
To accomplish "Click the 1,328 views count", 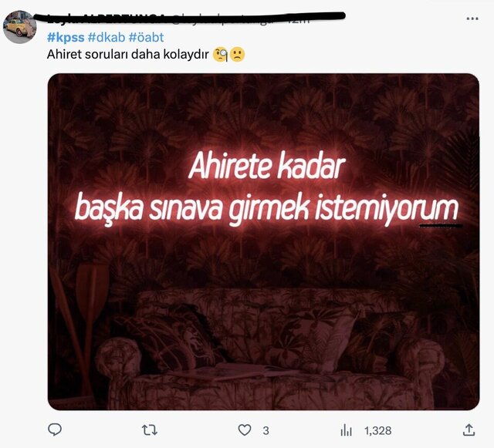I will [x=377, y=430].
